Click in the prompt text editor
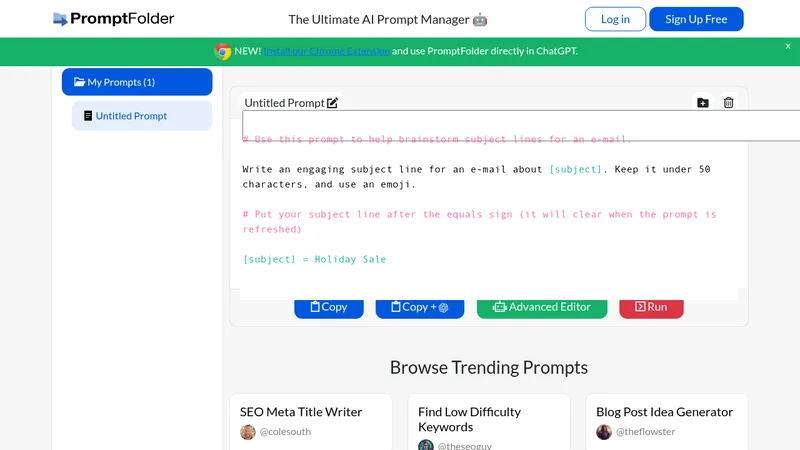 pyautogui.click(x=489, y=204)
